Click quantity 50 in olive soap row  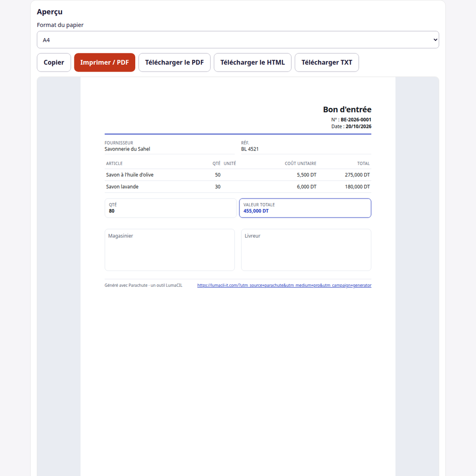(218, 175)
